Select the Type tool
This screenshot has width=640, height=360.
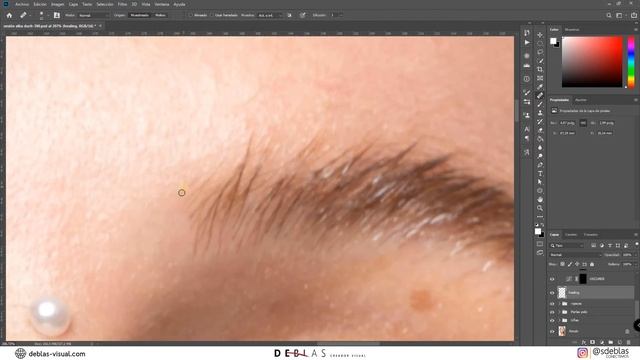click(x=540, y=173)
